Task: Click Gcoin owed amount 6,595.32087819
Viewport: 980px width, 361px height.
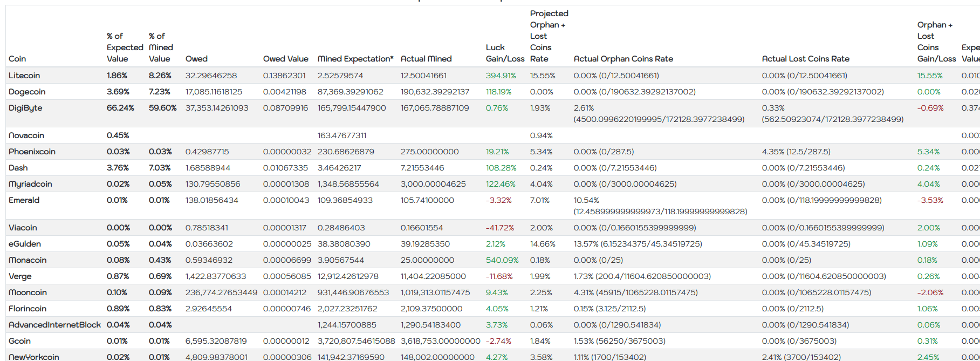Action: pyautogui.click(x=216, y=341)
